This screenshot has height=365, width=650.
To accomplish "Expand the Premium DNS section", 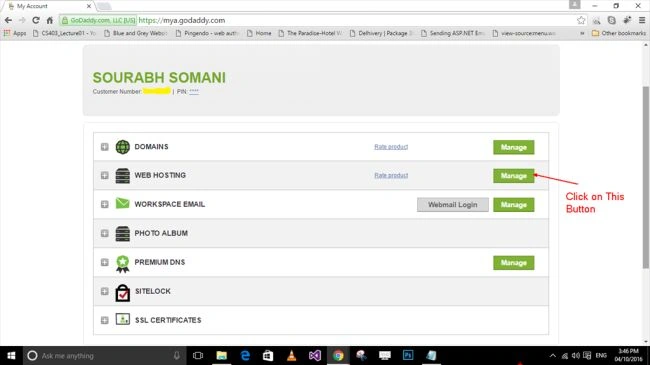I will 104,263.
